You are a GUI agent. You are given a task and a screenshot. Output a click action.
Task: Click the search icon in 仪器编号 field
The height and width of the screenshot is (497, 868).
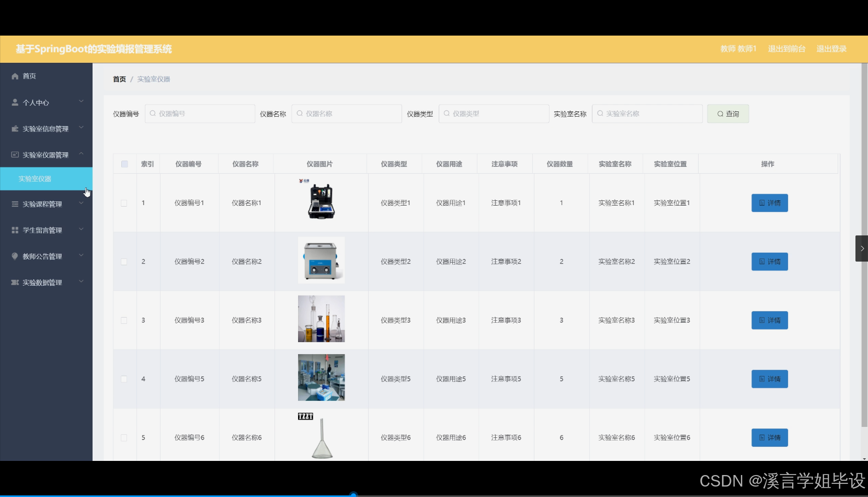tap(153, 114)
